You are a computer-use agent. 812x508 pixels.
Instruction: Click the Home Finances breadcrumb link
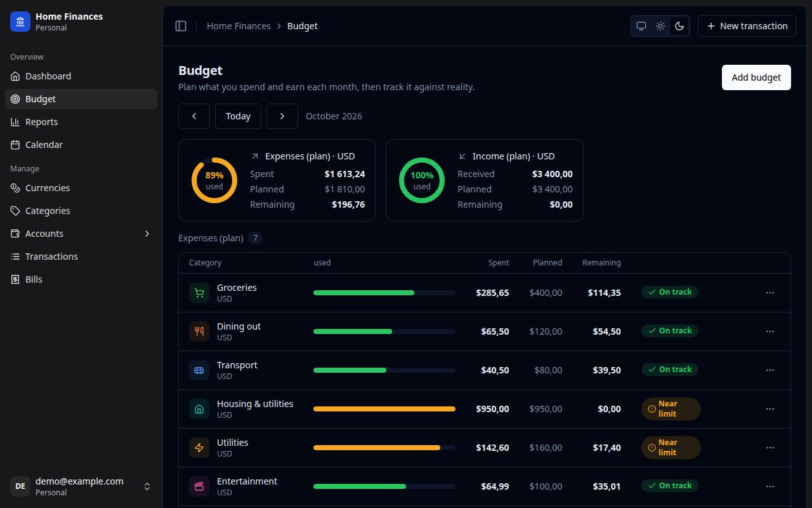239,26
